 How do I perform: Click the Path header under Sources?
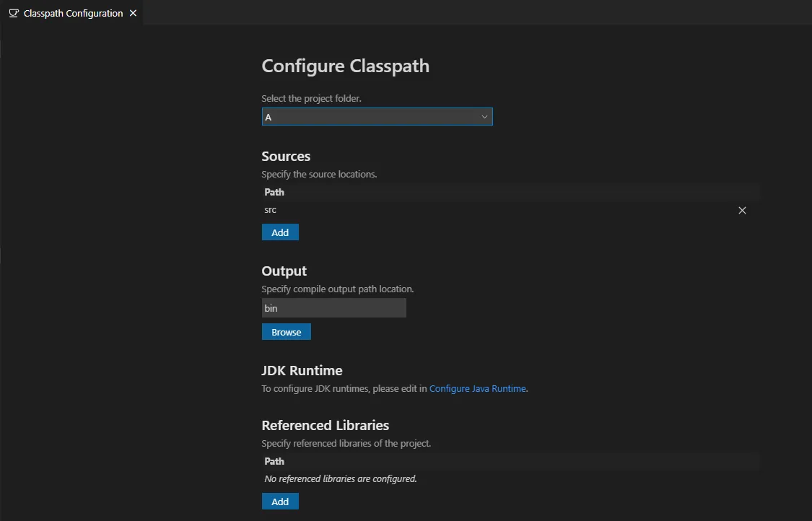point(274,192)
